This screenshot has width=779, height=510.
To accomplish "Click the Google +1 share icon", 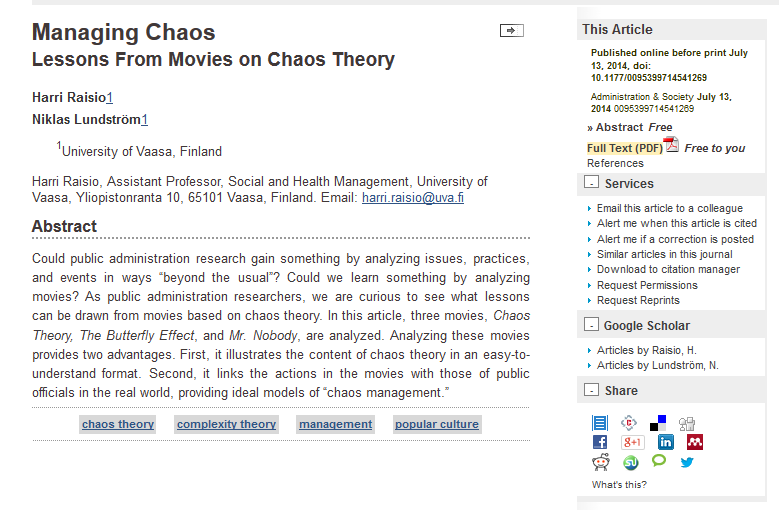I will click(x=632, y=442).
